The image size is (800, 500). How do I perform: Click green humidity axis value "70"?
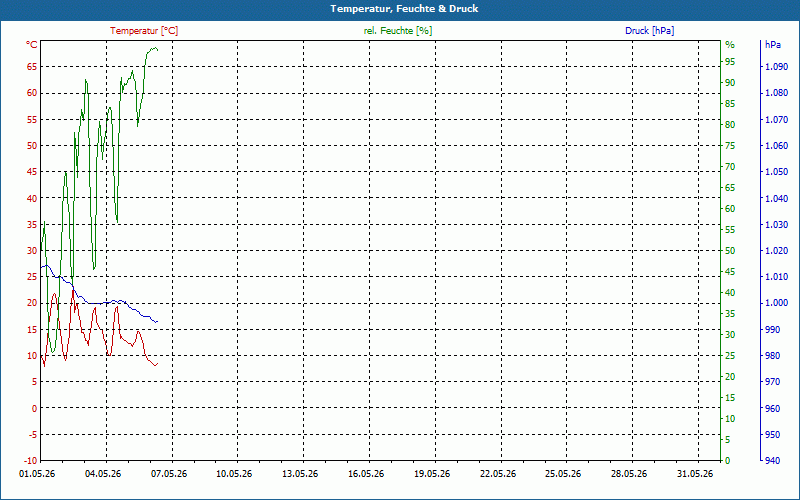point(730,167)
